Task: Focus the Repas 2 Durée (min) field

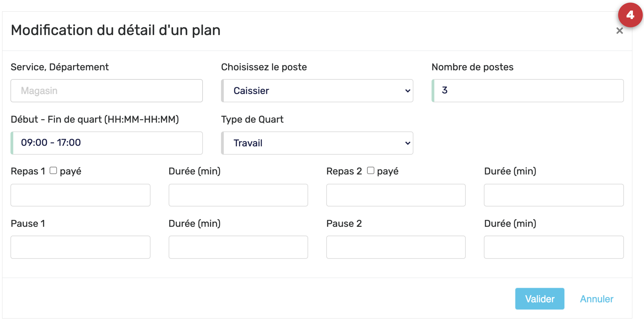Action: [554, 195]
